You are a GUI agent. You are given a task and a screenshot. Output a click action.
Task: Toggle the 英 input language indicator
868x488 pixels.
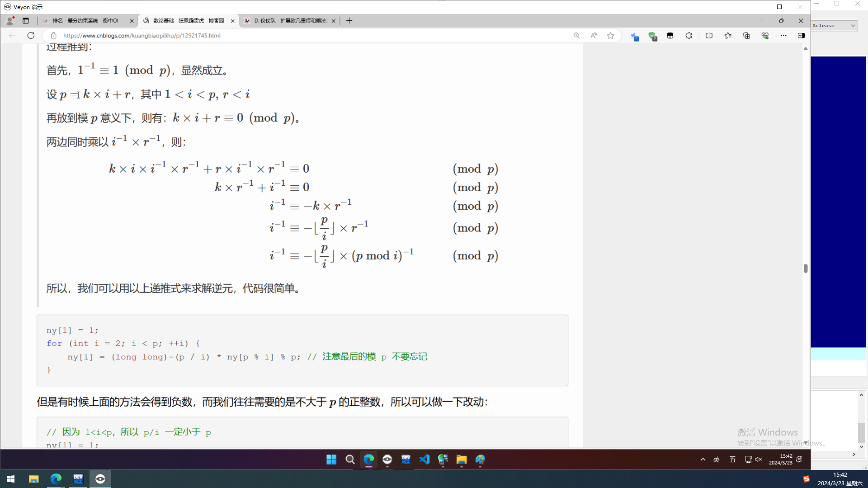click(716, 460)
